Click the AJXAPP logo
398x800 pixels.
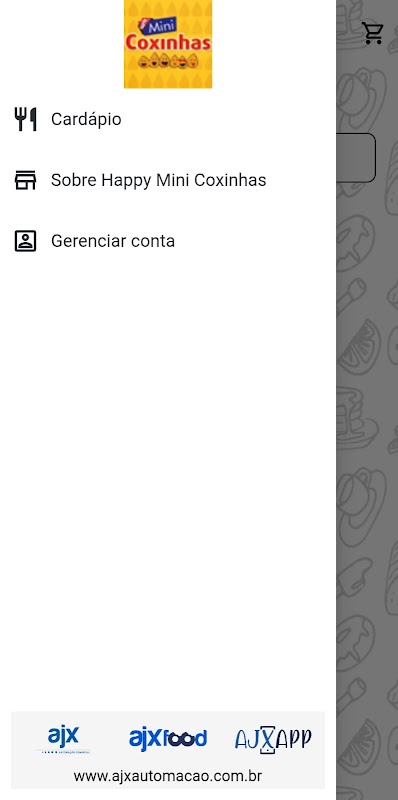(x=273, y=739)
